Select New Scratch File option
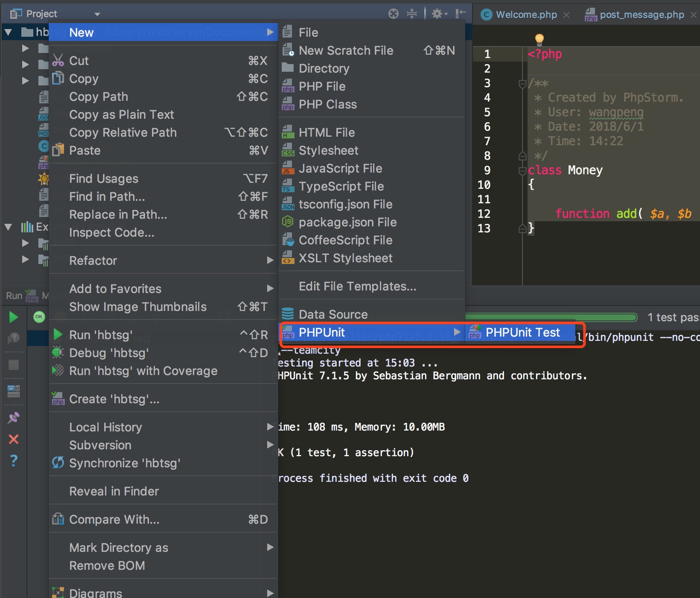The image size is (700, 598). click(x=371, y=50)
